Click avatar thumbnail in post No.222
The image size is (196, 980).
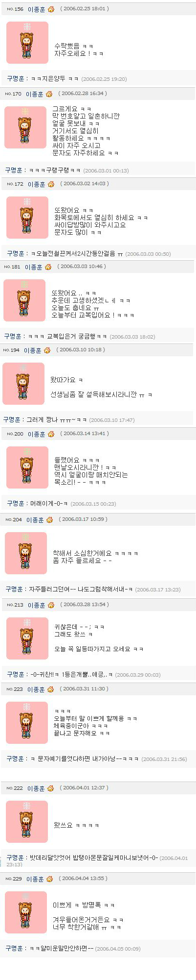[x=27, y=822]
